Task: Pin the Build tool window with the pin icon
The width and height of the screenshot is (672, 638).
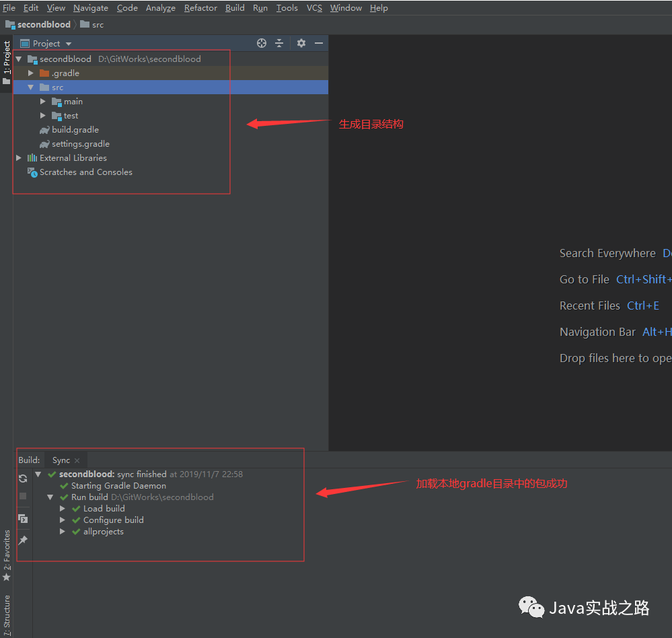Action: click(24, 540)
